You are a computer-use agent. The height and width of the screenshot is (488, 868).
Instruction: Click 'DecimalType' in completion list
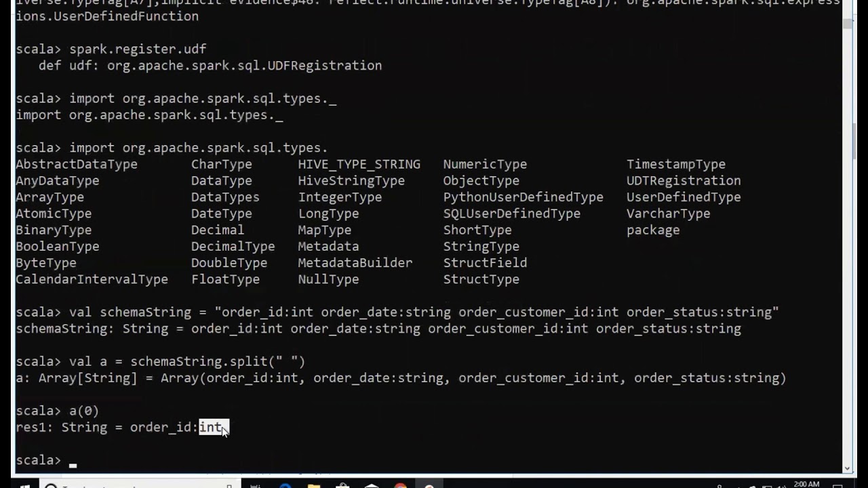[233, 247]
